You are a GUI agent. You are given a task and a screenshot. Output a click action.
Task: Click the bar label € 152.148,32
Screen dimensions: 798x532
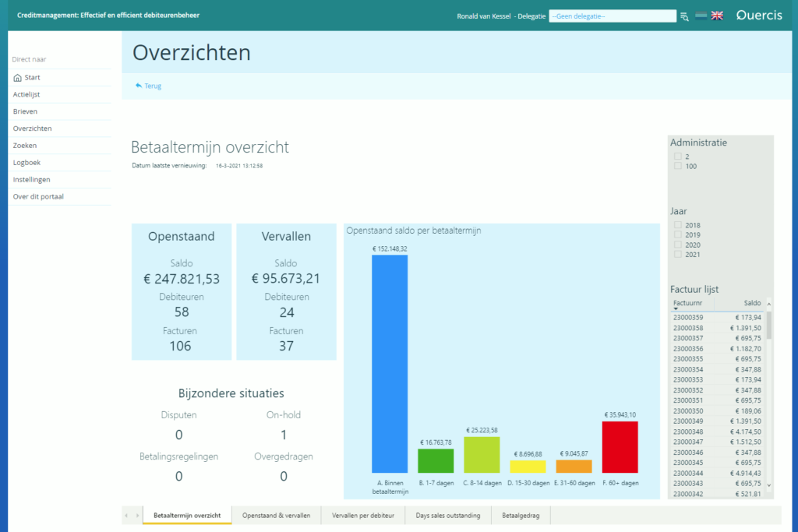[390, 248]
